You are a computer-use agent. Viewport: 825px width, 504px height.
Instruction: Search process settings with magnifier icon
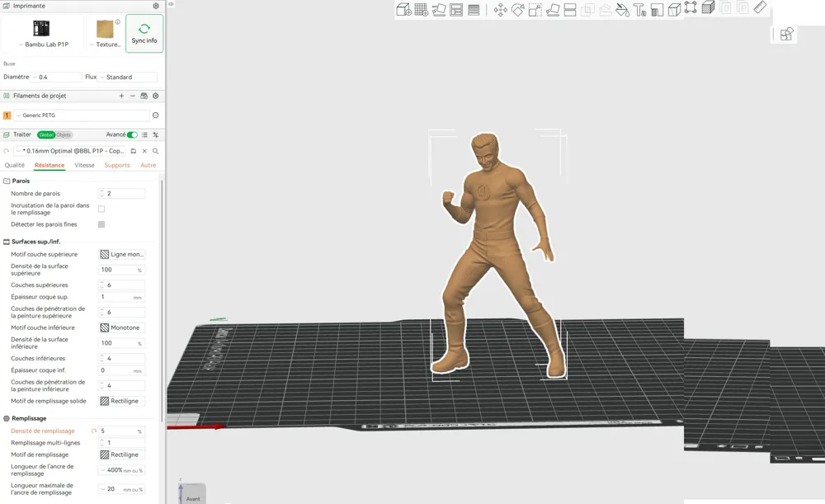point(156,151)
